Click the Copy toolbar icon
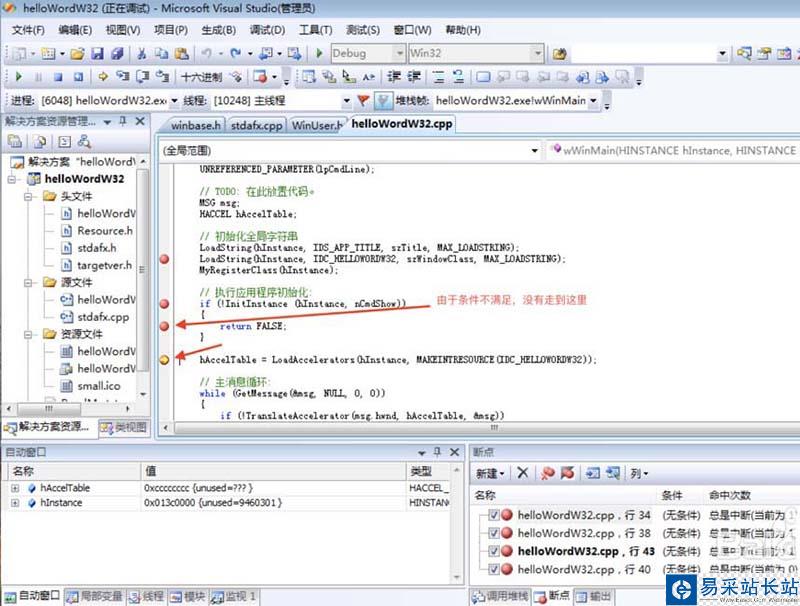The width and height of the screenshot is (800, 606). [161, 53]
